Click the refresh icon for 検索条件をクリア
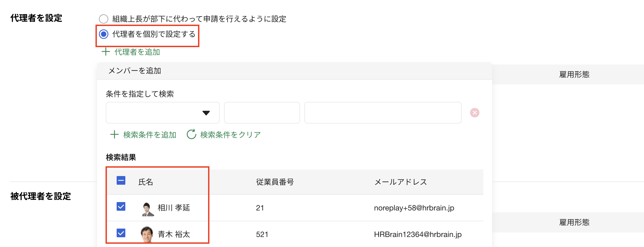This screenshot has width=644, height=247. click(192, 134)
